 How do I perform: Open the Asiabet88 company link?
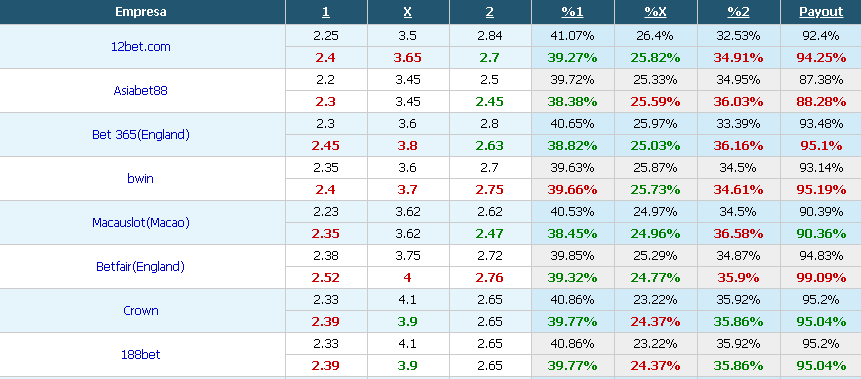(x=141, y=91)
